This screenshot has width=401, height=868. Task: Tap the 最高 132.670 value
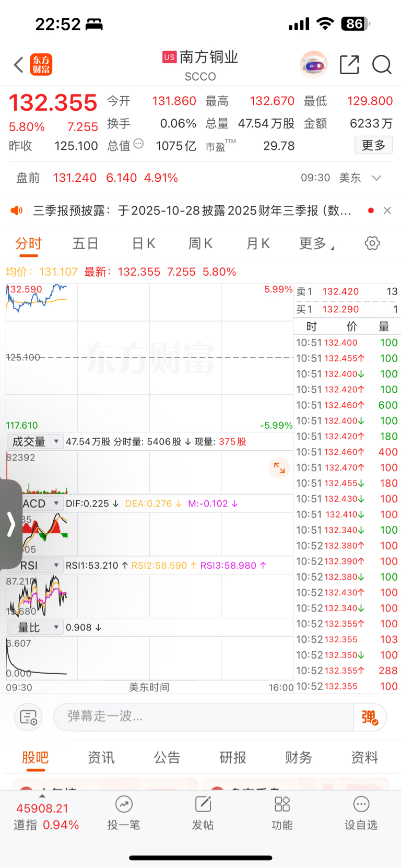pos(272,101)
